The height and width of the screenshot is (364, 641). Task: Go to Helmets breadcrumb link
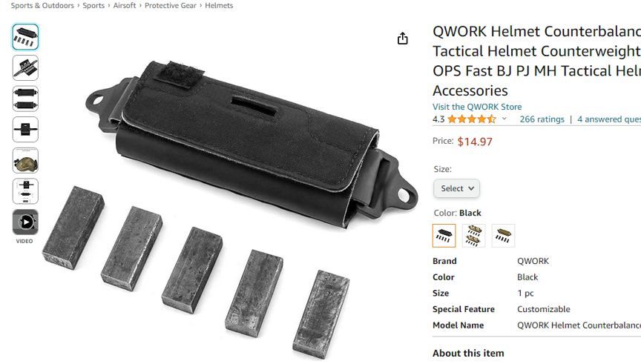[x=219, y=5]
